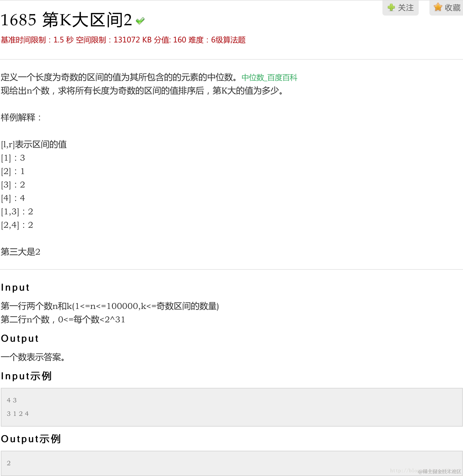463x476 pixels.
Task: Click the Output section heading
Action: (20, 338)
